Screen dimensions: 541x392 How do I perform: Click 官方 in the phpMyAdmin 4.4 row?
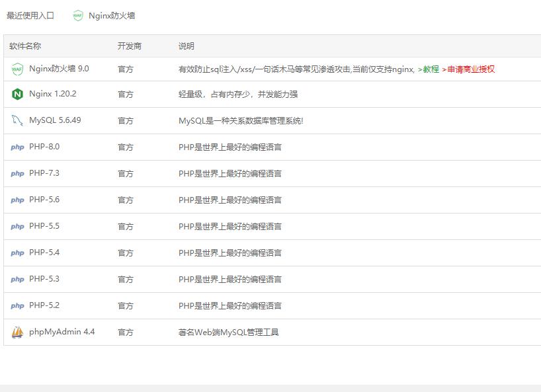click(x=126, y=333)
